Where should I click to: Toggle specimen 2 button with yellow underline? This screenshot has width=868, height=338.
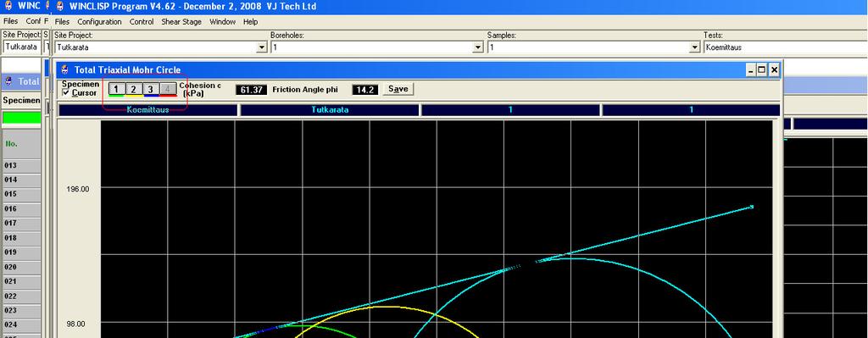(133, 88)
